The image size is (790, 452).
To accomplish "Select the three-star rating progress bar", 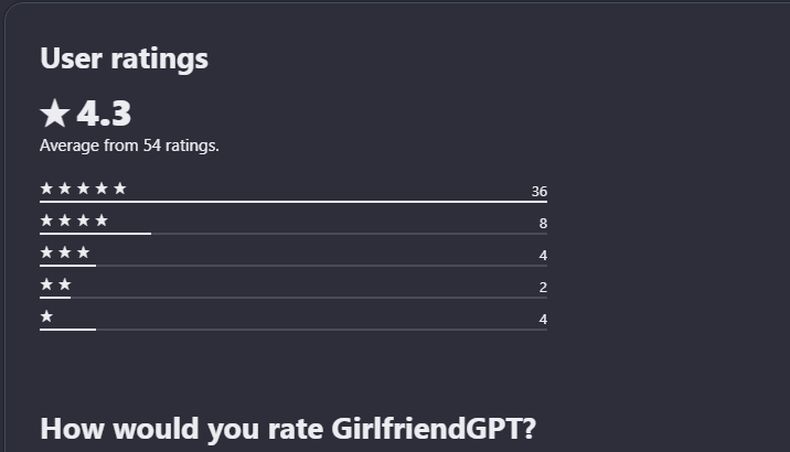I will tap(293, 265).
